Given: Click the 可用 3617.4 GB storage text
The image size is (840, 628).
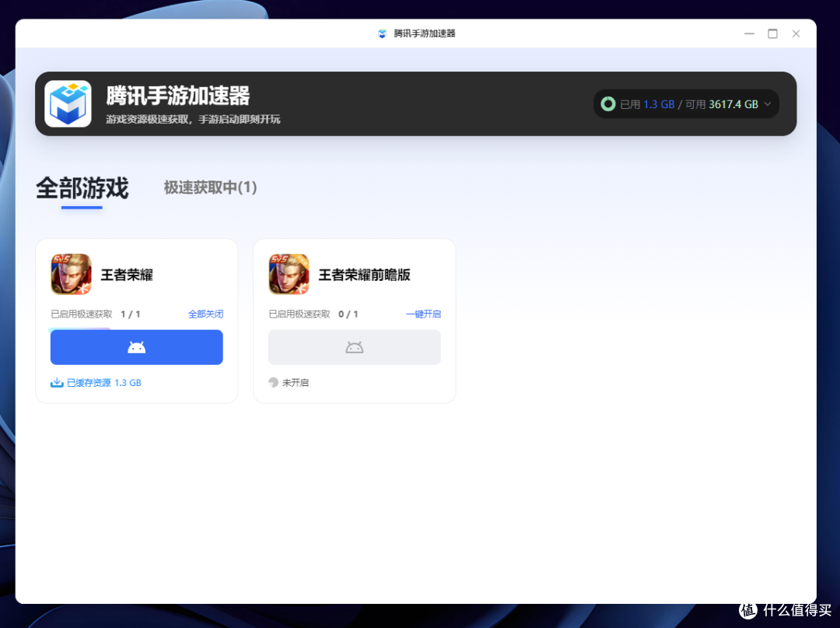Looking at the screenshot, I should click(722, 104).
